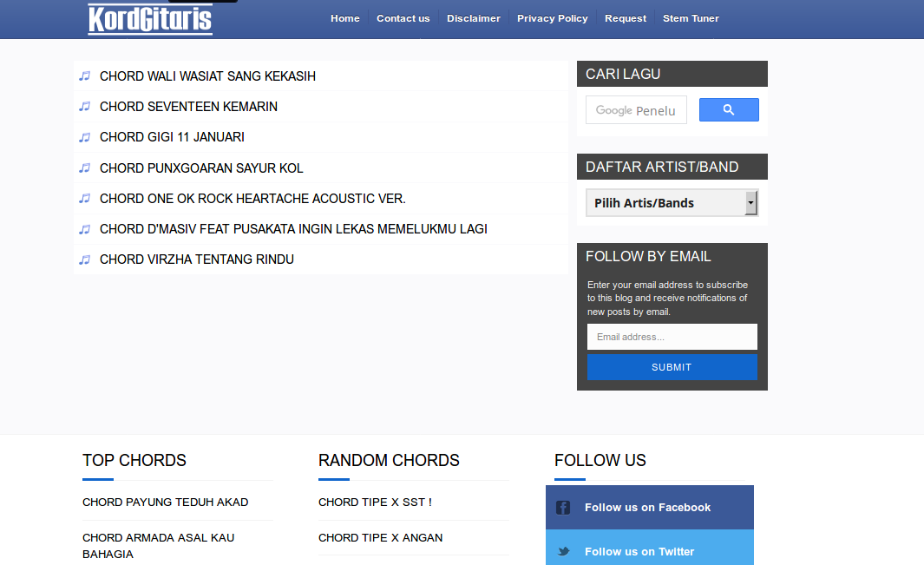Click Follow us on Facebook
This screenshot has width=924, height=565.
coord(649,507)
